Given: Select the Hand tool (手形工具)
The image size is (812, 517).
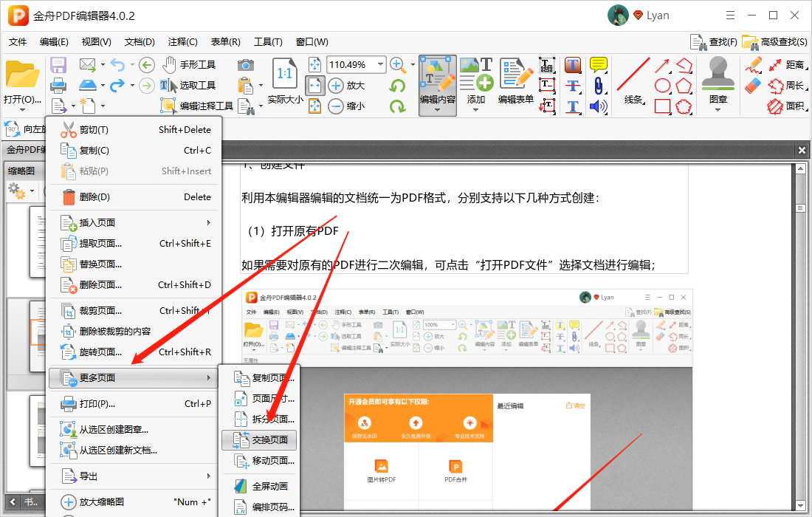Looking at the screenshot, I should point(188,65).
